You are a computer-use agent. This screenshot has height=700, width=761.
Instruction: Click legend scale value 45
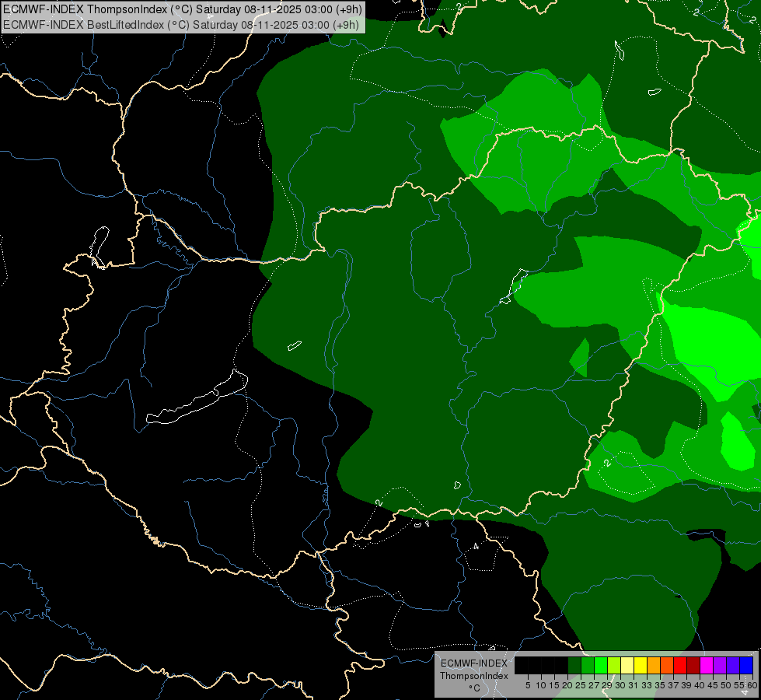coord(713,685)
